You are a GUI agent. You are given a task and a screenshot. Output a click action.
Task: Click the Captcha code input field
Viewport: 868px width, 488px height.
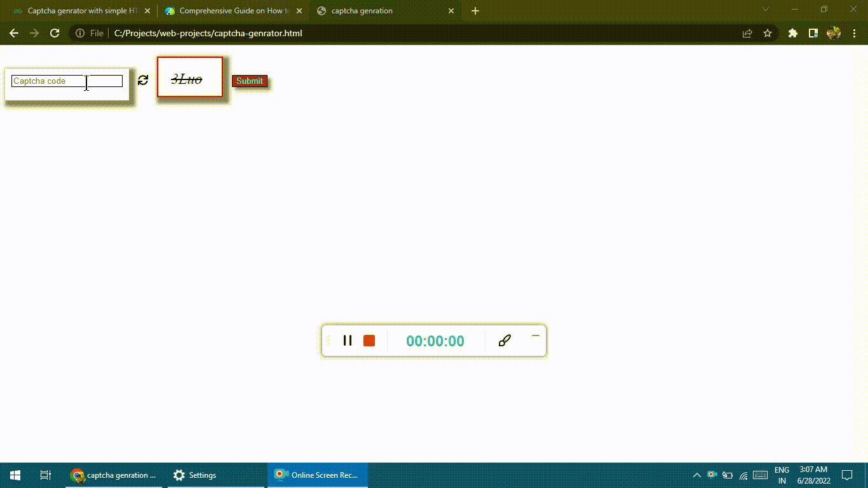tap(66, 81)
